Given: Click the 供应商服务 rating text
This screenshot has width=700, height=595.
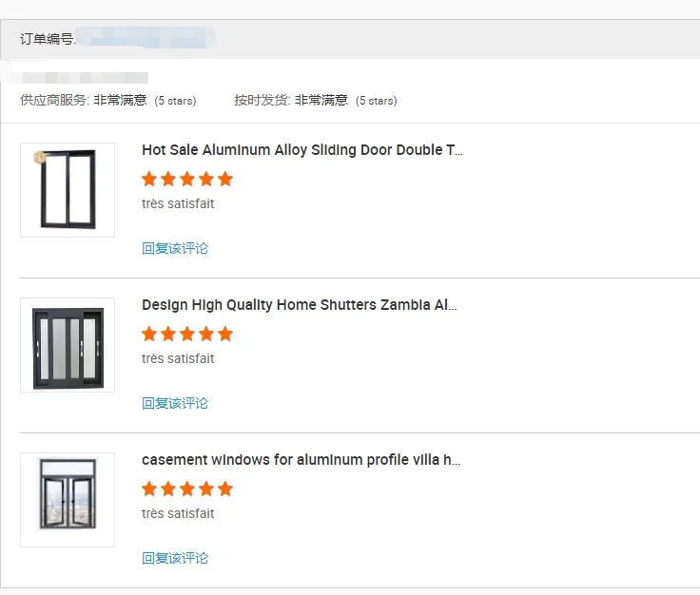Looking at the screenshot, I should [x=84, y=100].
